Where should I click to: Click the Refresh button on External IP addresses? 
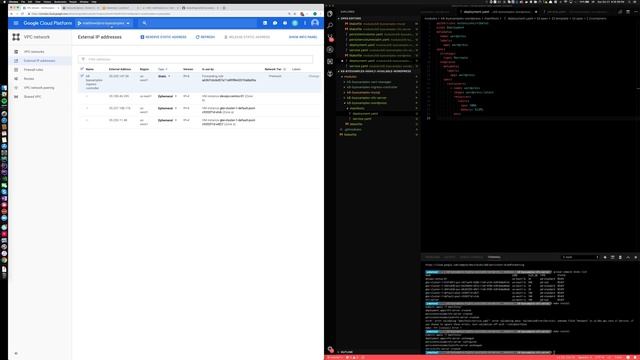(205, 37)
